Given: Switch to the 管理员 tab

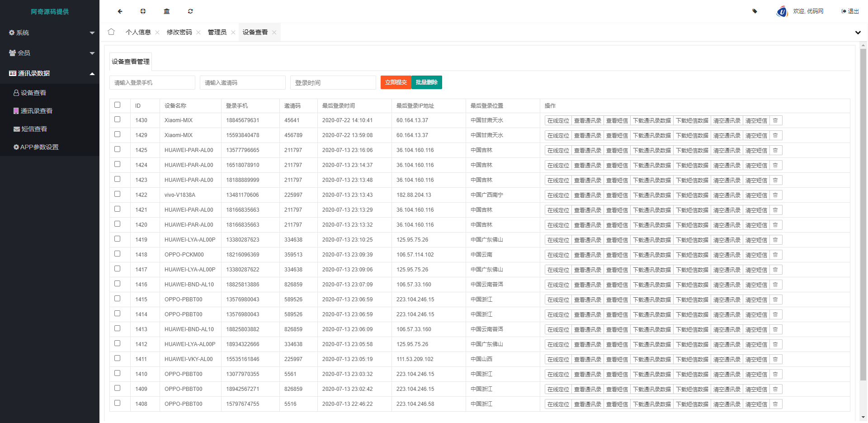Looking at the screenshot, I should pyautogui.click(x=217, y=32).
